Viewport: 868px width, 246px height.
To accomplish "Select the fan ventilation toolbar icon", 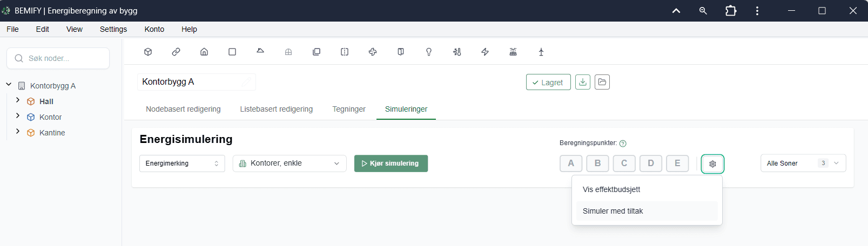I will [x=373, y=52].
